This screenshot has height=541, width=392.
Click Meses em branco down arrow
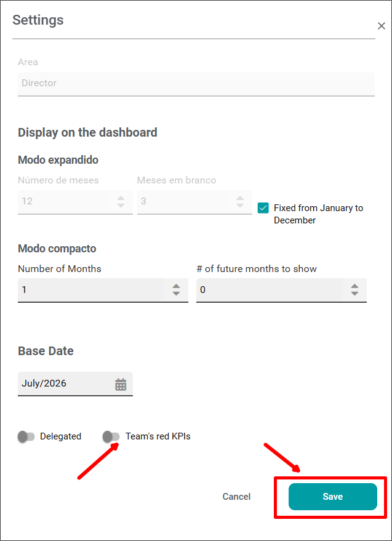coord(240,205)
